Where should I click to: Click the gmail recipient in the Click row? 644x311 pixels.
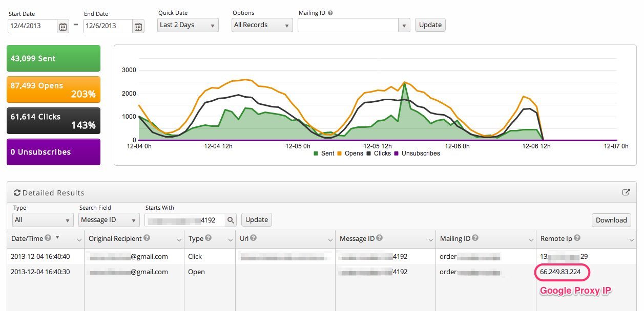click(129, 256)
